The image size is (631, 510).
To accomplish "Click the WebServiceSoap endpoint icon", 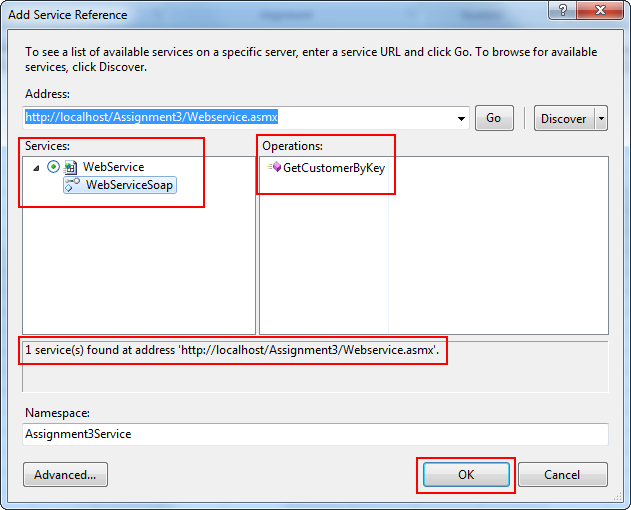I will 72,185.
